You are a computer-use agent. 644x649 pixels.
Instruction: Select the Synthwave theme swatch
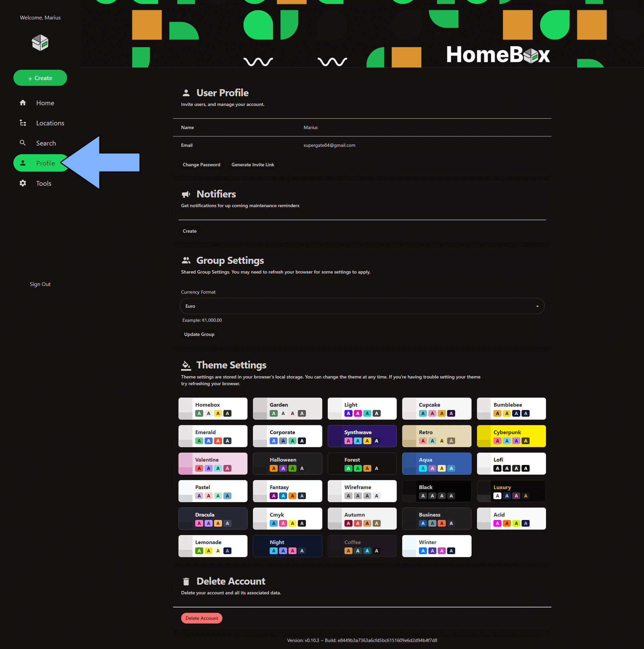(x=362, y=436)
